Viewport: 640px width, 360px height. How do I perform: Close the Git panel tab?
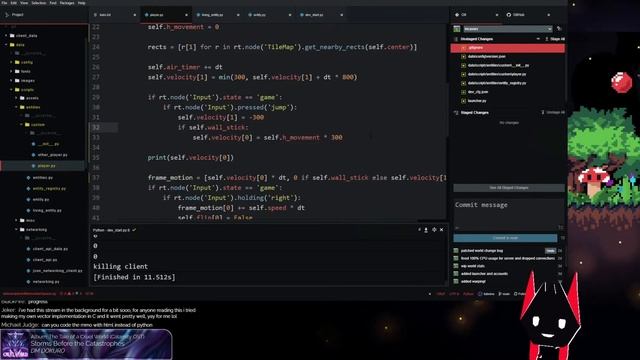[497, 15]
